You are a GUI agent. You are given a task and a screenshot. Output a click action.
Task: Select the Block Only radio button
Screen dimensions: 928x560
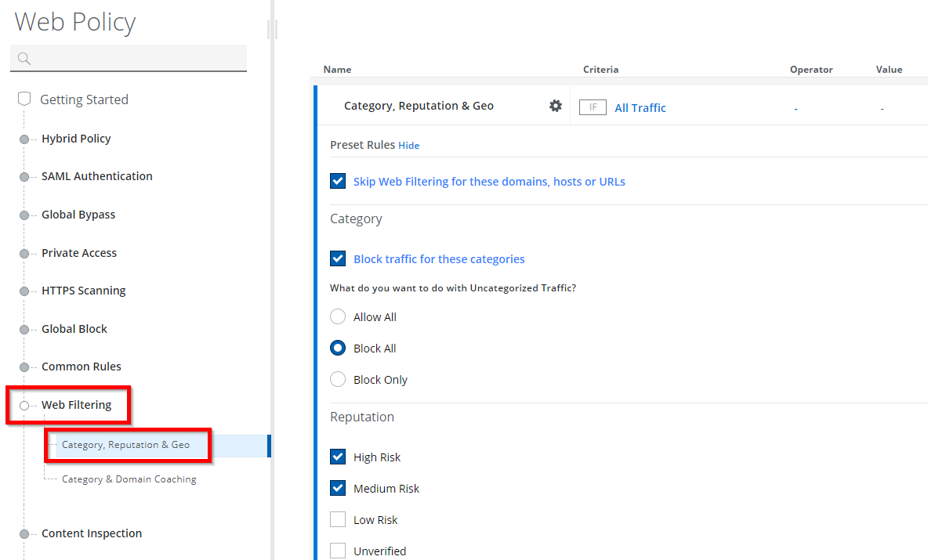pyautogui.click(x=338, y=379)
